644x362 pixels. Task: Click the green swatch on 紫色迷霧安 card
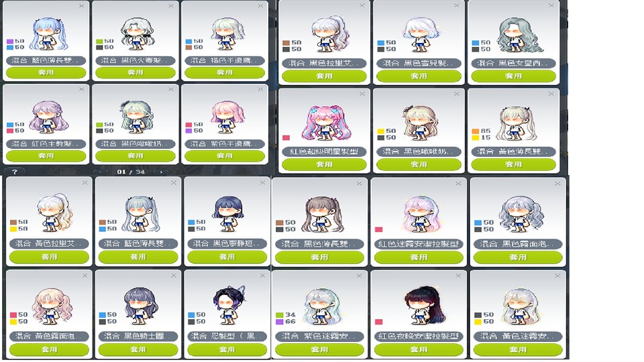point(279,315)
